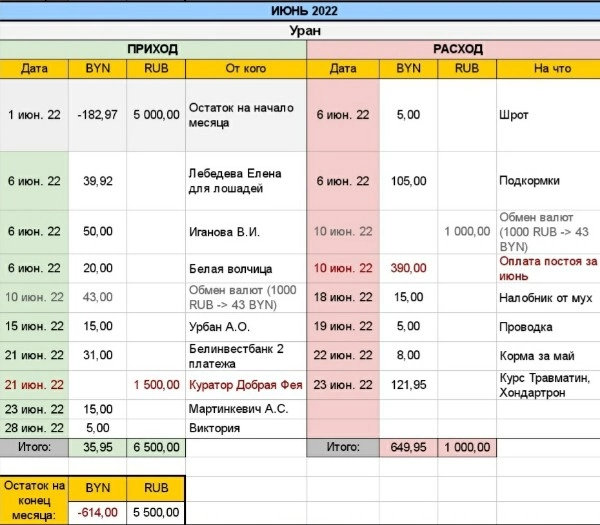Viewport: 600px width, 525px height.
Task: Click the expense cell 'Подкормки'
Action: [548, 181]
